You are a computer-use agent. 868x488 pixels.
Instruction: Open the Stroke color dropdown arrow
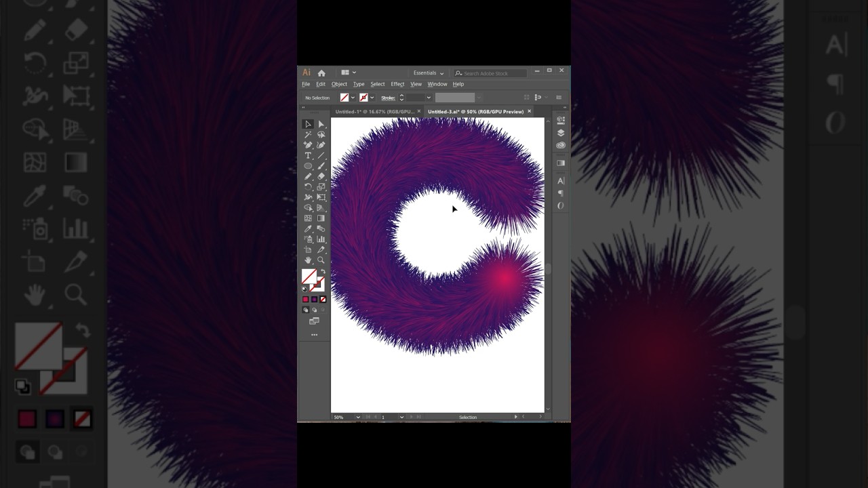coord(372,98)
